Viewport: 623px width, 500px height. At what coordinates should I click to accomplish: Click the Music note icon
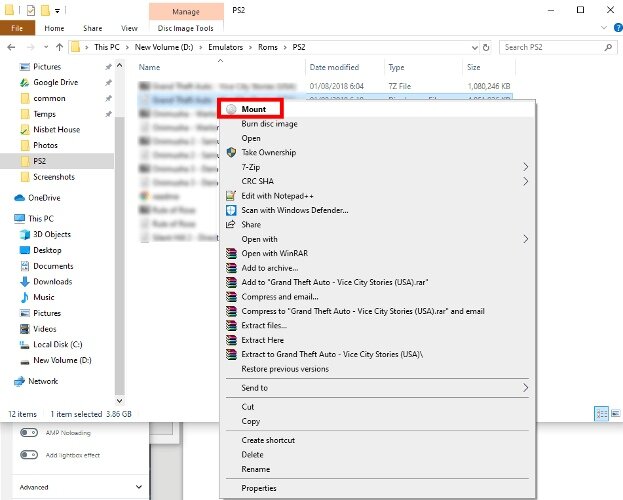coord(25,297)
